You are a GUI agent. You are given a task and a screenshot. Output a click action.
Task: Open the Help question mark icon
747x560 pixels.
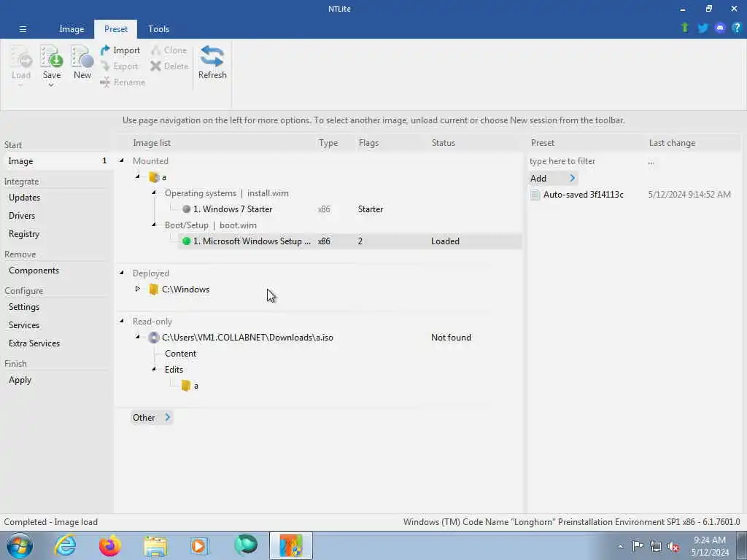pyautogui.click(x=737, y=28)
